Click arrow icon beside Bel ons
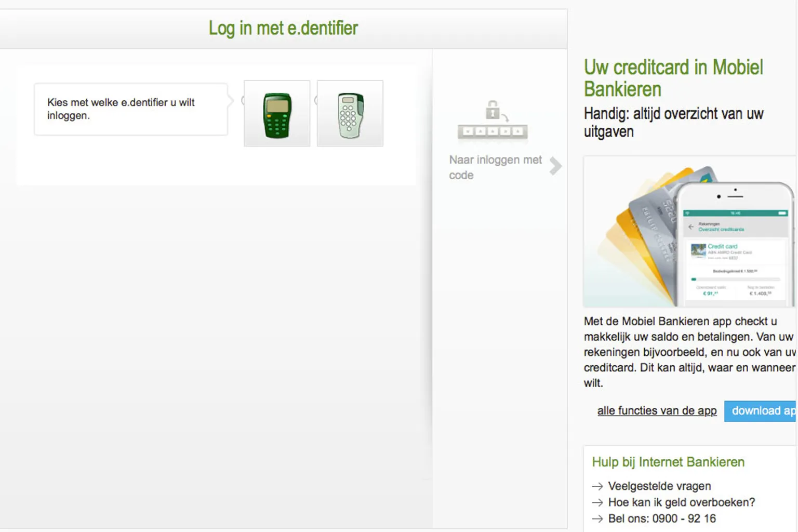 [x=597, y=518]
